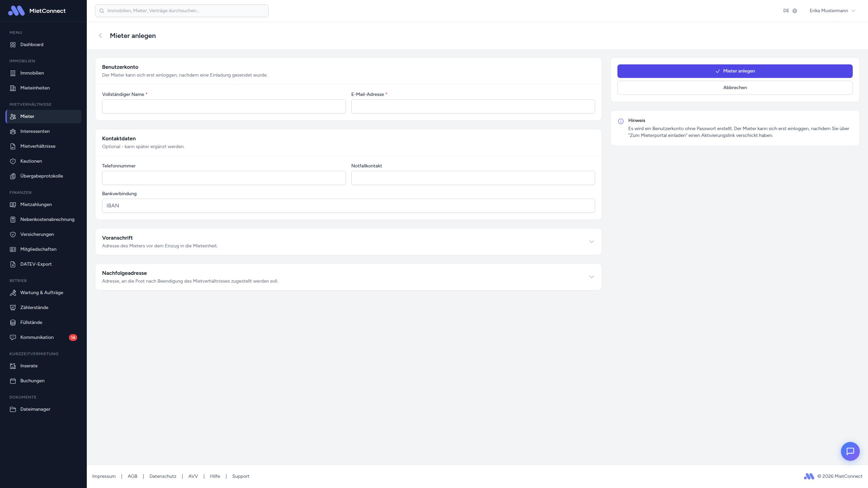Click the Dateimanager folder icon in the sidebar
Screen dimensions: 868x488
pos(13,409)
